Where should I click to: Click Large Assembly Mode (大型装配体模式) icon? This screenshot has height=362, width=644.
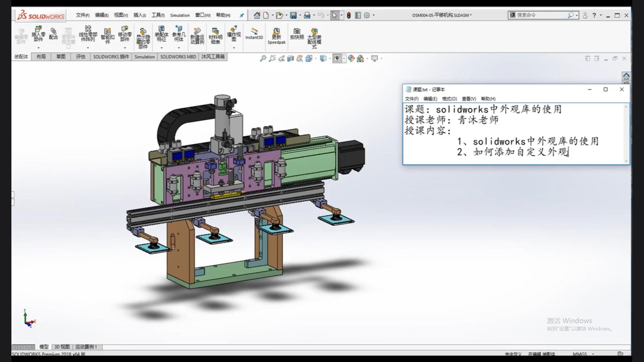tap(314, 38)
